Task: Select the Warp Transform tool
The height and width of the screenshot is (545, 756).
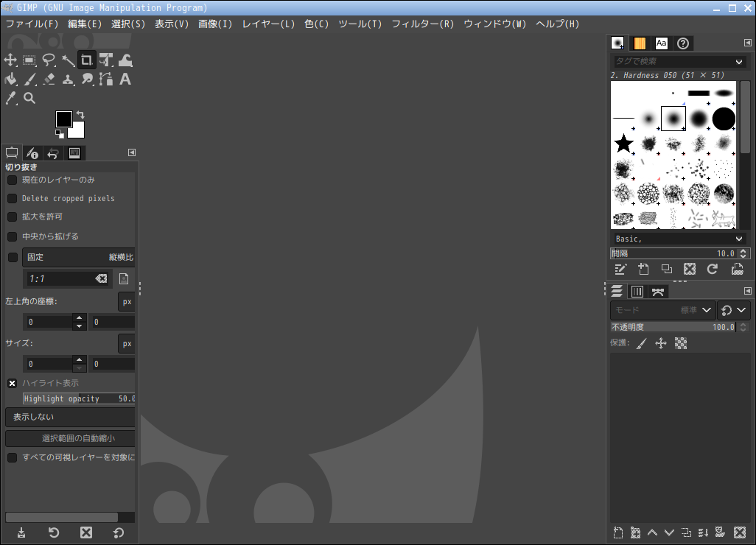Action: click(x=125, y=60)
